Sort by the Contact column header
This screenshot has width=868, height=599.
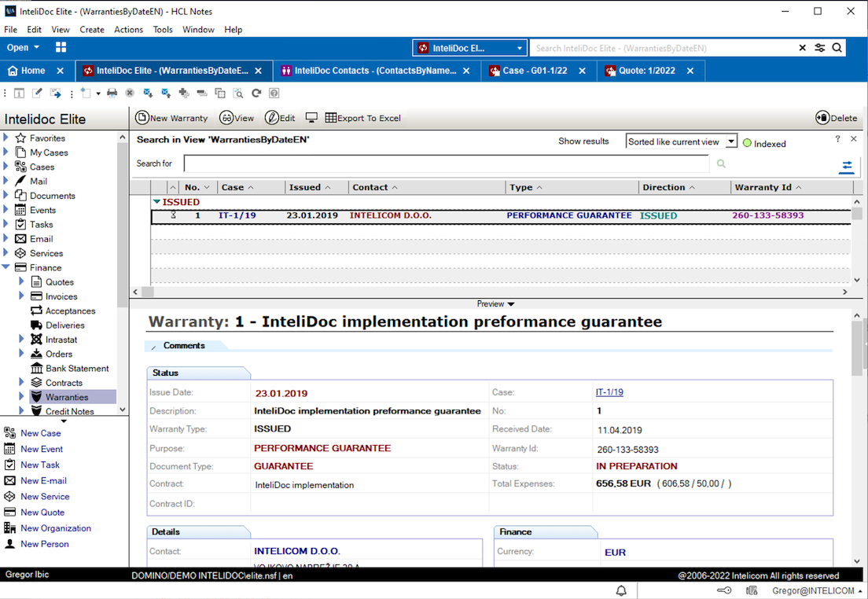click(x=427, y=187)
